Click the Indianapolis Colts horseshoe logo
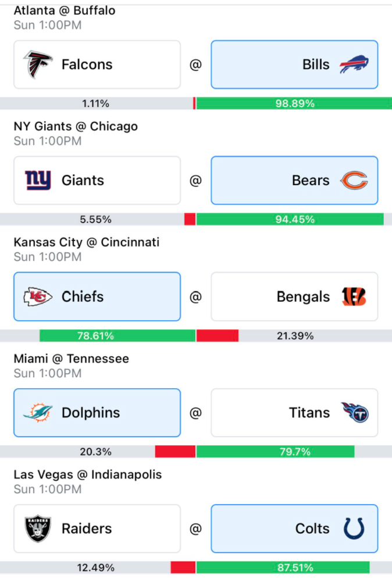Screen dimensions: 392x581 (x=354, y=529)
